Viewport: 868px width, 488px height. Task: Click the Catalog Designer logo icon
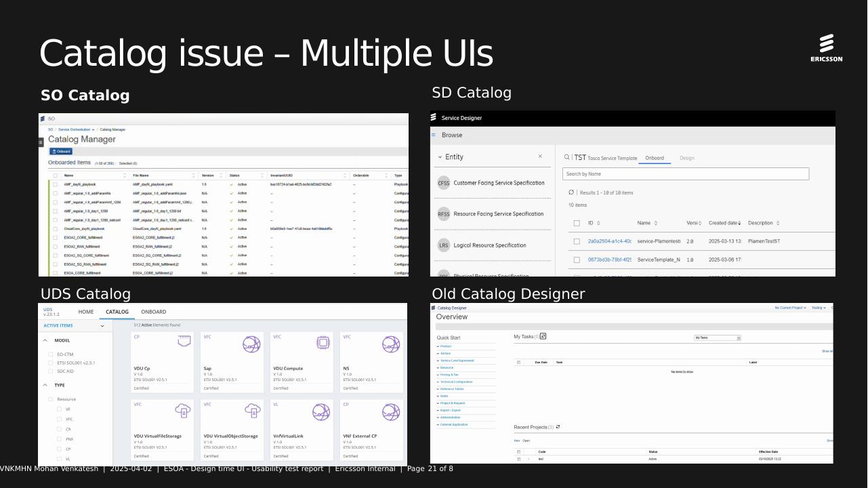pos(434,308)
